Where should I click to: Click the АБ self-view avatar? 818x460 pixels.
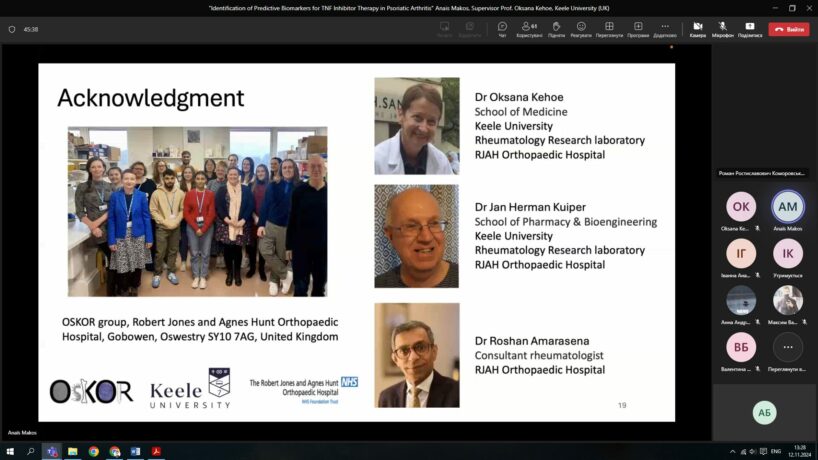[x=765, y=412]
